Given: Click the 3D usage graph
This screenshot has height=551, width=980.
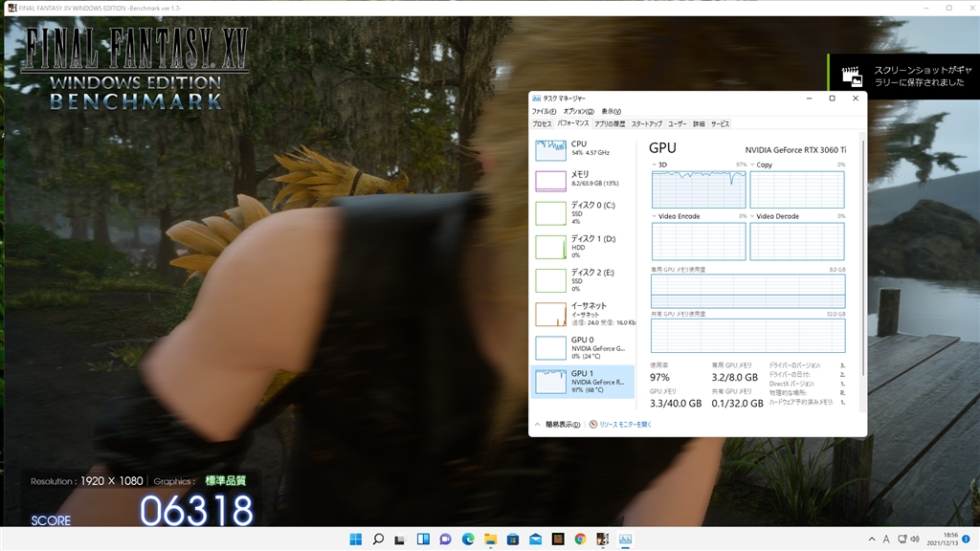Looking at the screenshot, I should click(x=699, y=189).
